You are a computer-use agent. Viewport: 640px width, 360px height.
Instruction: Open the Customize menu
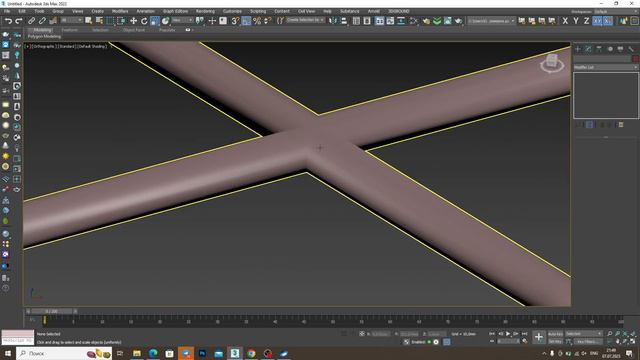tap(232, 11)
